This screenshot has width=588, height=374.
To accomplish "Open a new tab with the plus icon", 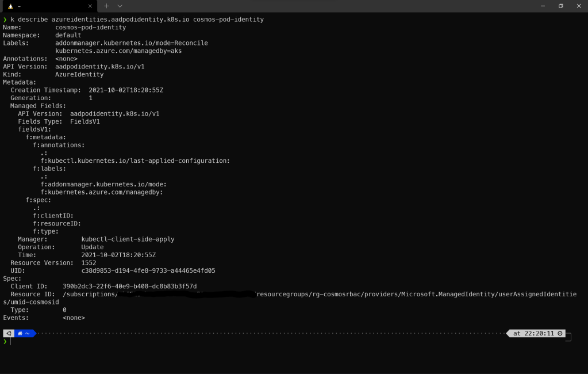I will point(107,6).
